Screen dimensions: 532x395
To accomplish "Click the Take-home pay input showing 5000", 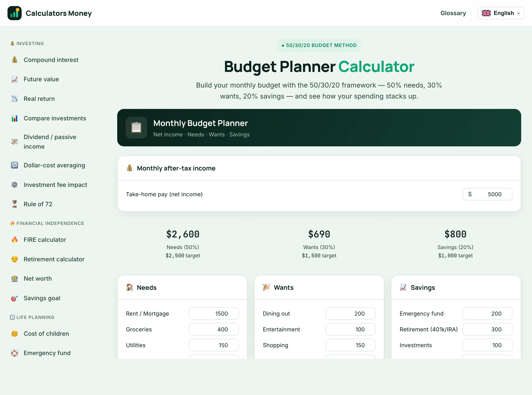I will click(x=487, y=194).
